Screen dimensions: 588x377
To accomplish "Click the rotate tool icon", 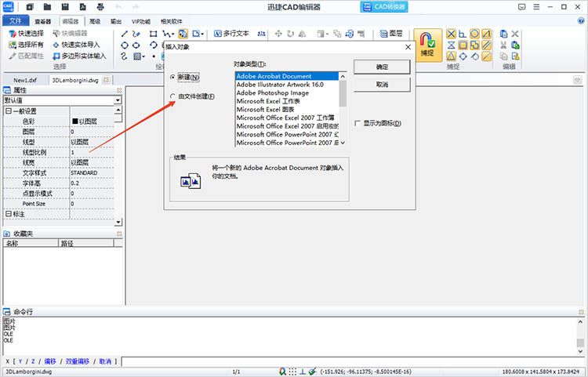I will coord(290,34).
